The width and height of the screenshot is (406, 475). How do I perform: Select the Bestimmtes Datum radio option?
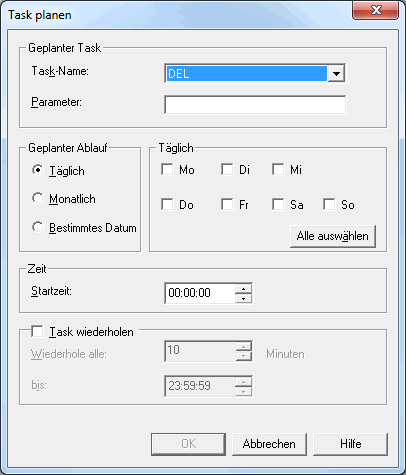tap(38, 227)
